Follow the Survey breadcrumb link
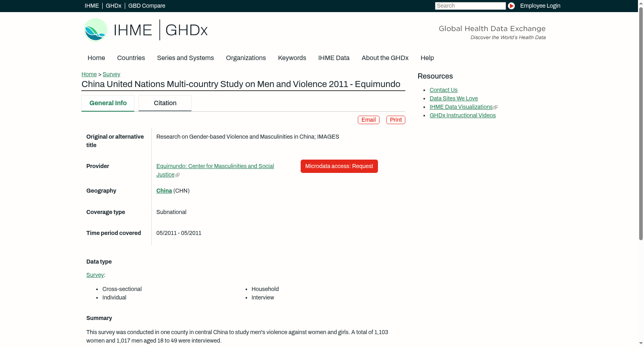Viewport: 644px width, 347px height. pyautogui.click(x=111, y=74)
